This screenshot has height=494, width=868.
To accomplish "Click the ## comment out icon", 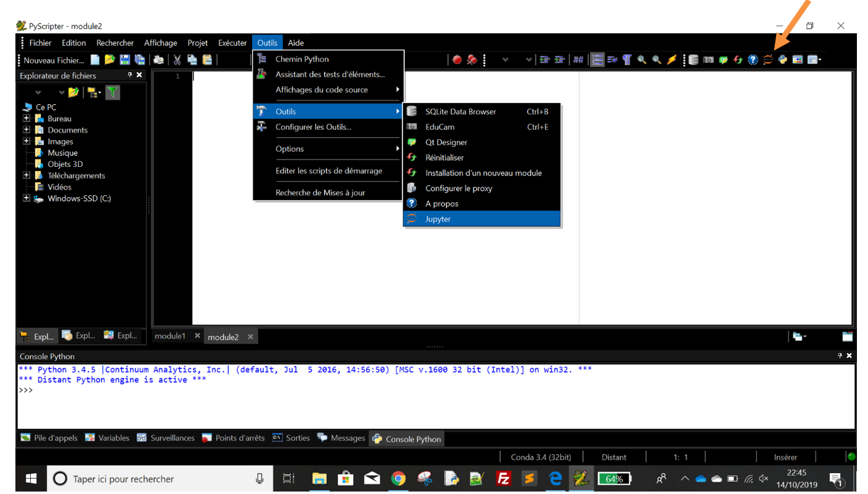I will (578, 60).
